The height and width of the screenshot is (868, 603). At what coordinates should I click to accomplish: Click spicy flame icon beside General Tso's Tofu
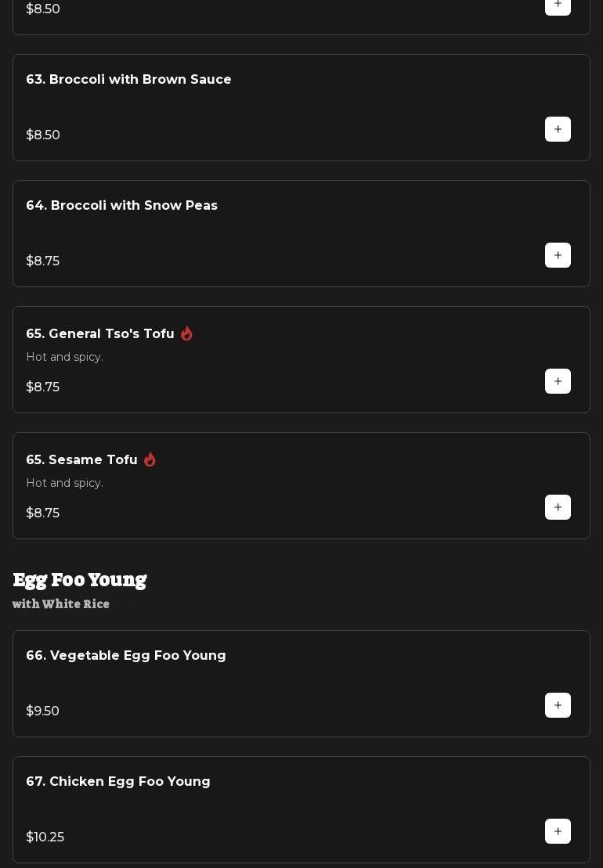click(186, 333)
